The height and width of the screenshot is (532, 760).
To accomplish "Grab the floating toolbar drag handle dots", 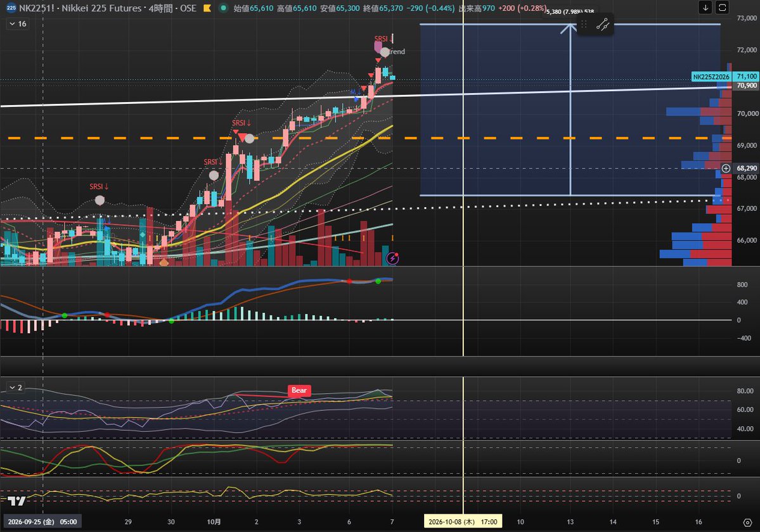I will (584, 24).
